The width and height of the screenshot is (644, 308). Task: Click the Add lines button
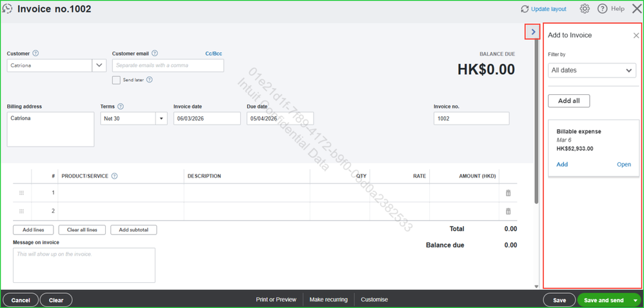34,230
